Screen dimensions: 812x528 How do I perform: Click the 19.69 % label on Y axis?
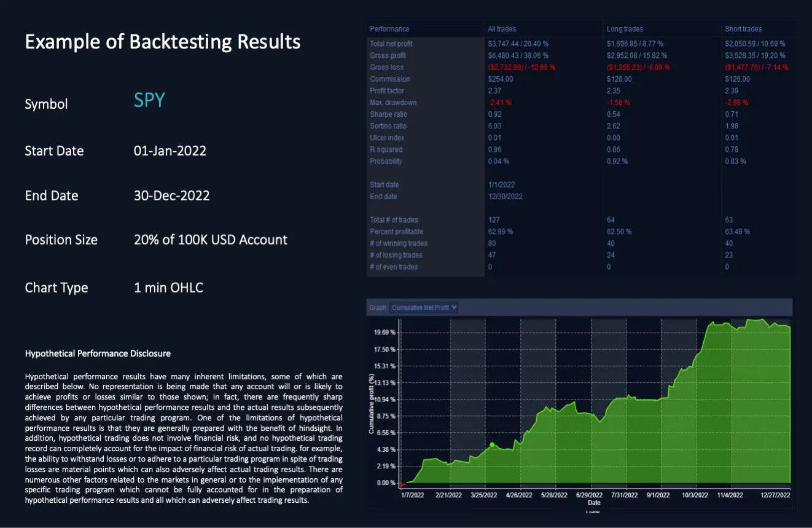click(383, 333)
